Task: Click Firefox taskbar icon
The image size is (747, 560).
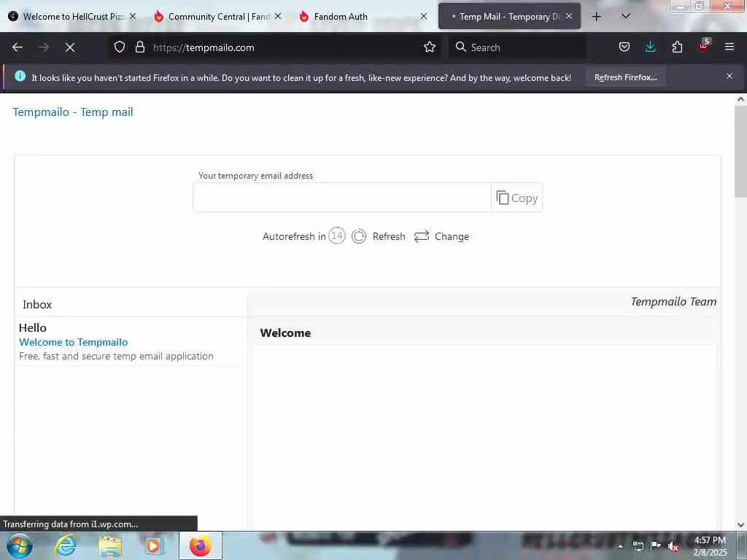Action: click(201, 545)
